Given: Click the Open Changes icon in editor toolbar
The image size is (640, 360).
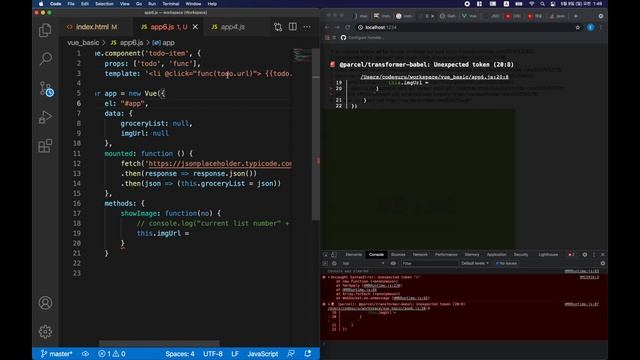Looking at the screenshot, I should pos(278,27).
